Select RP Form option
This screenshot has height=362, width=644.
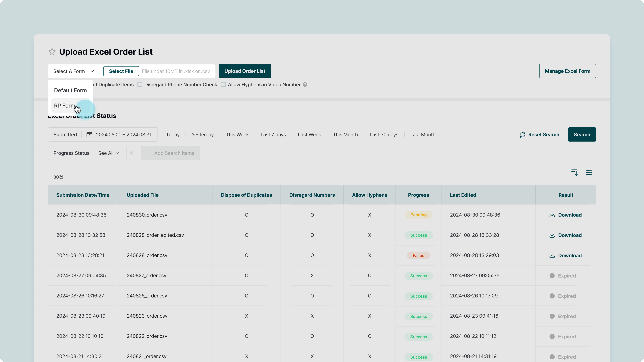point(65,106)
